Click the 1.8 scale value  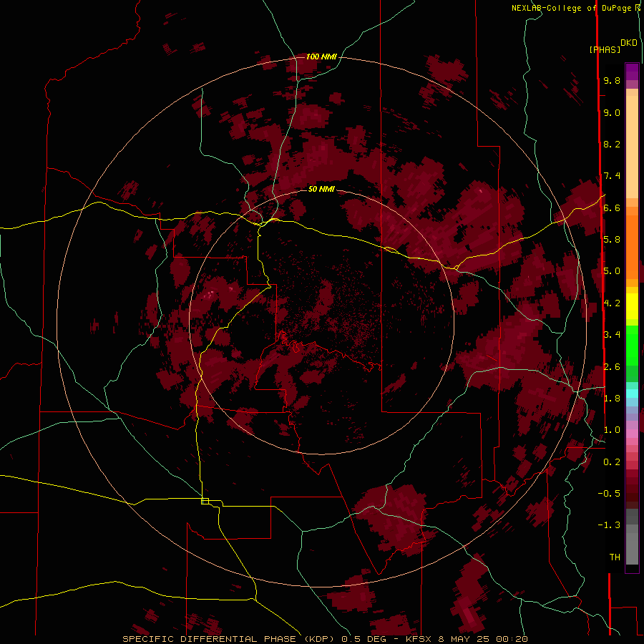612,399
